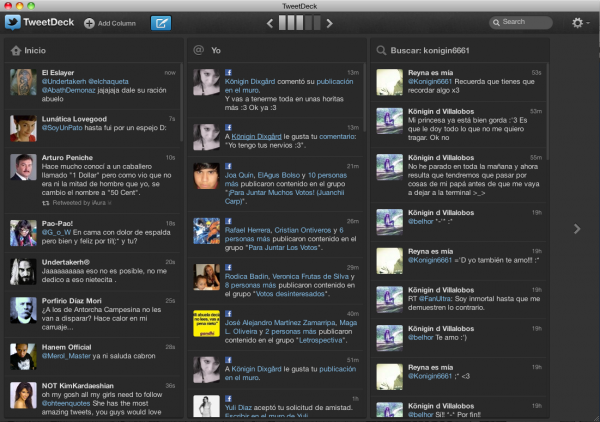The height and width of the screenshot is (422, 600).
Task: Click the yellow meme thumbnail in Yo column
Action: [206, 324]
